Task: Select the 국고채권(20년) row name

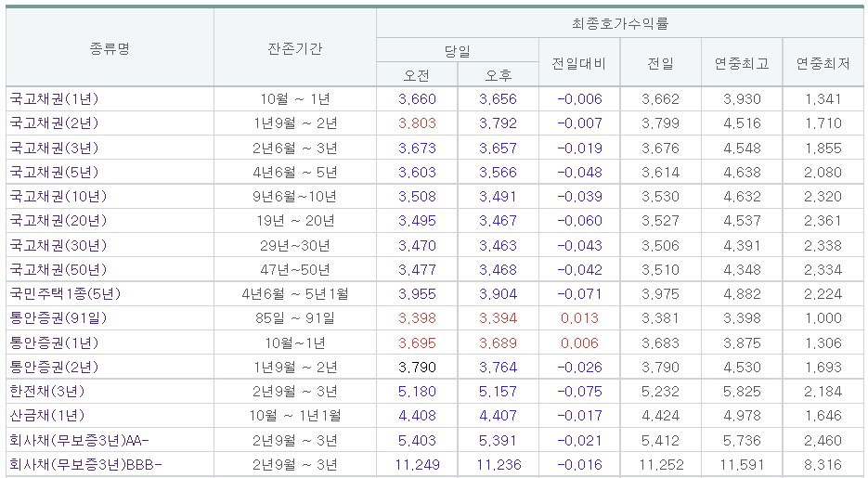Action: (58, 221)
